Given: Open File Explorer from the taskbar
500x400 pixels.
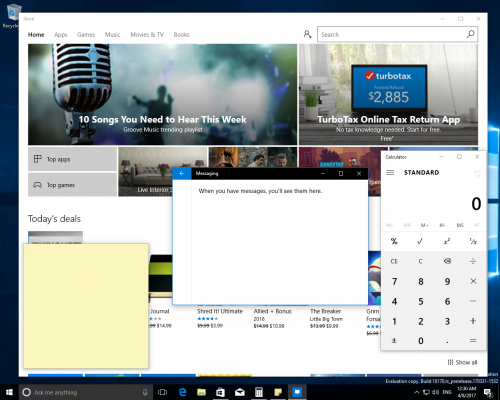Looking at the screenshot, I should (x=201, y=392).
